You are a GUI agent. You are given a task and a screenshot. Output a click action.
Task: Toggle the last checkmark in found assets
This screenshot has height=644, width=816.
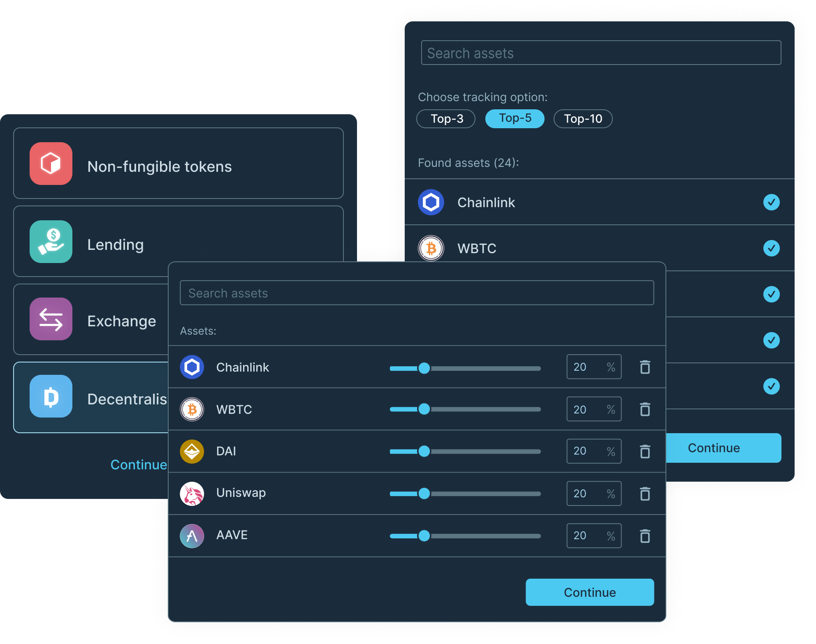[x=771, y=386]
